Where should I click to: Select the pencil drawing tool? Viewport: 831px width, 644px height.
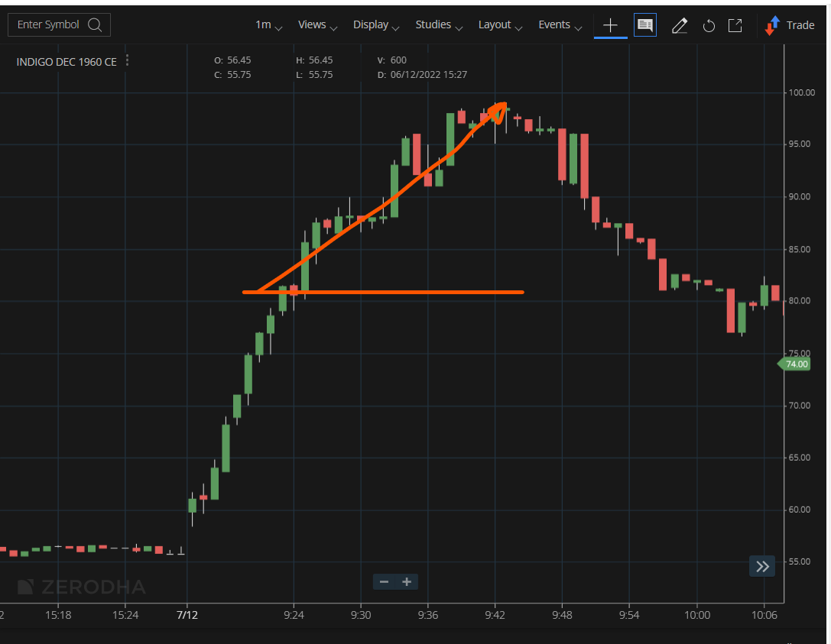click(680, 25)
